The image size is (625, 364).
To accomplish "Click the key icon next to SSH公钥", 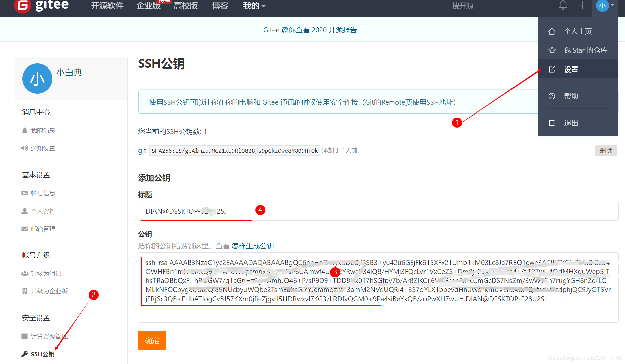I will coord(25,354).
